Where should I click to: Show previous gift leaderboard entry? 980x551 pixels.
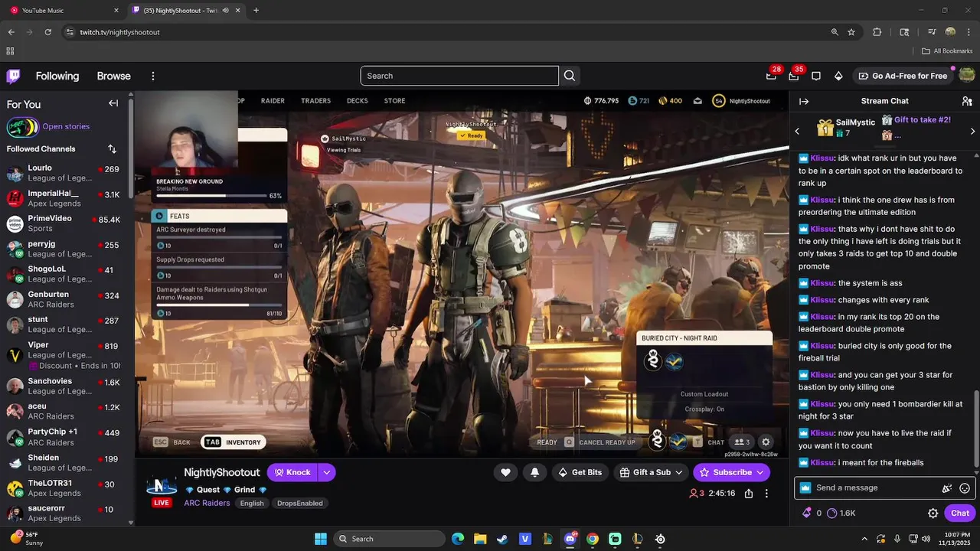point(797,132)
